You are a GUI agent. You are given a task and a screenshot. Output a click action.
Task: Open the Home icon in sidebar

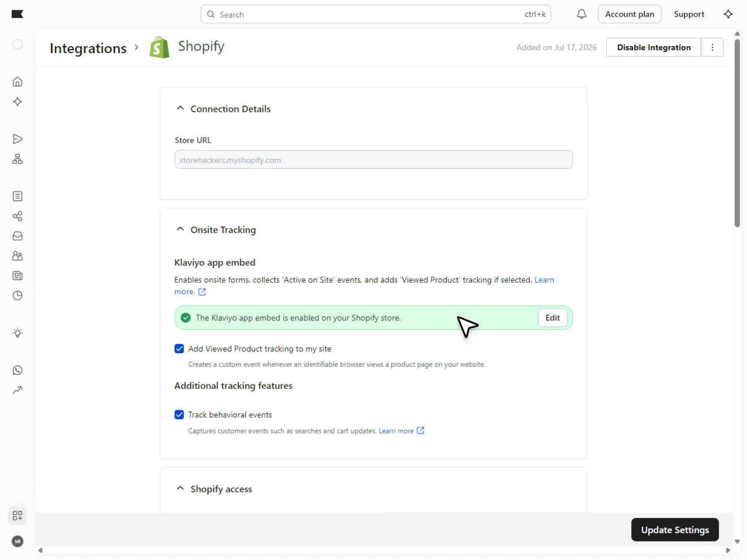click(x=17, y=82)
